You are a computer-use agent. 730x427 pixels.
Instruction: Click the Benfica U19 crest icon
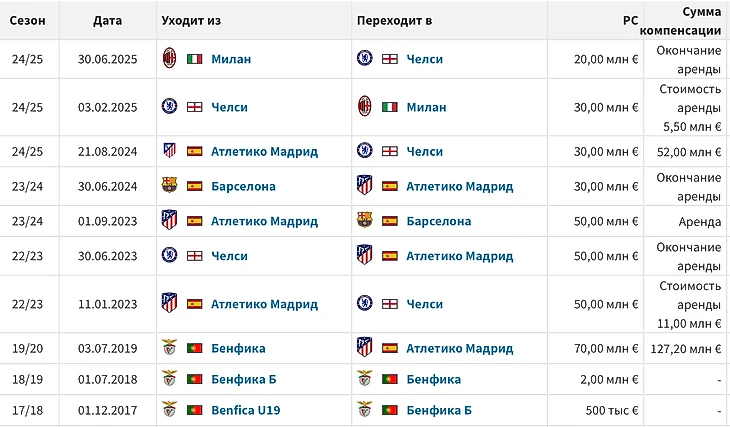point(169,410)
